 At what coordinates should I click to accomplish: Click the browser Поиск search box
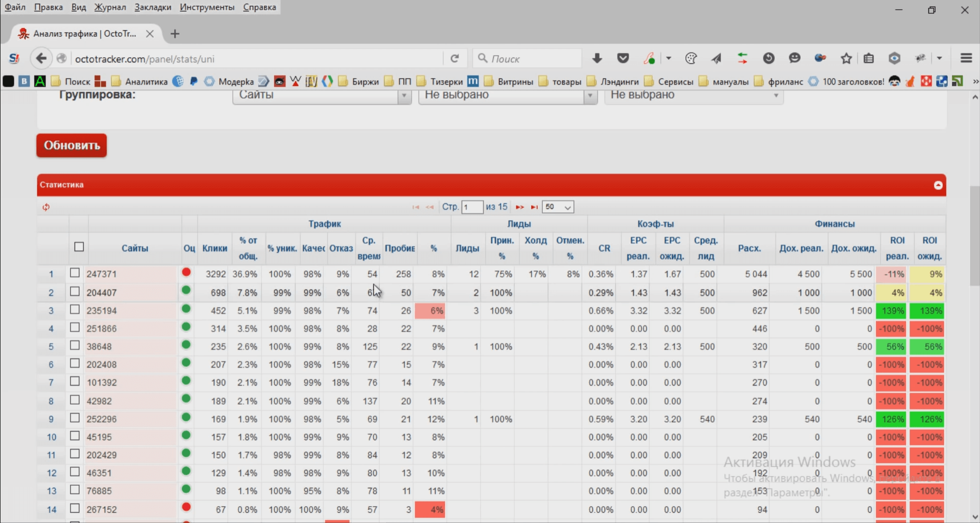(x=528, y=59)
